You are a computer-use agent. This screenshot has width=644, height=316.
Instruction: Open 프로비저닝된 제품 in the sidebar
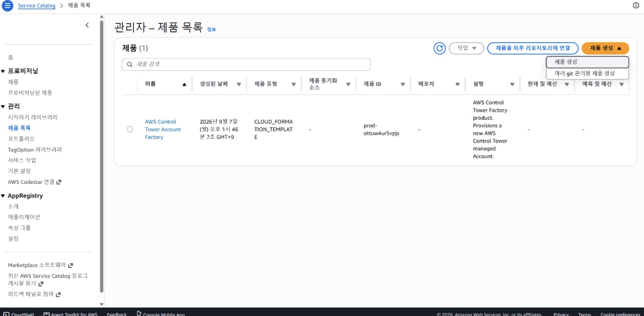(x=30, y=93)
